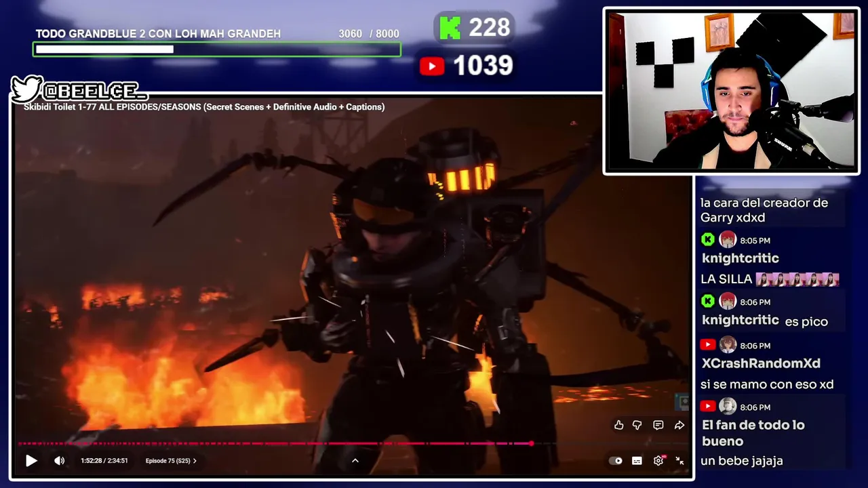The width and height of the screenshot is (868, 488).
Task: Click chat message si se mamo con eso xd
Action: (767, 384)
